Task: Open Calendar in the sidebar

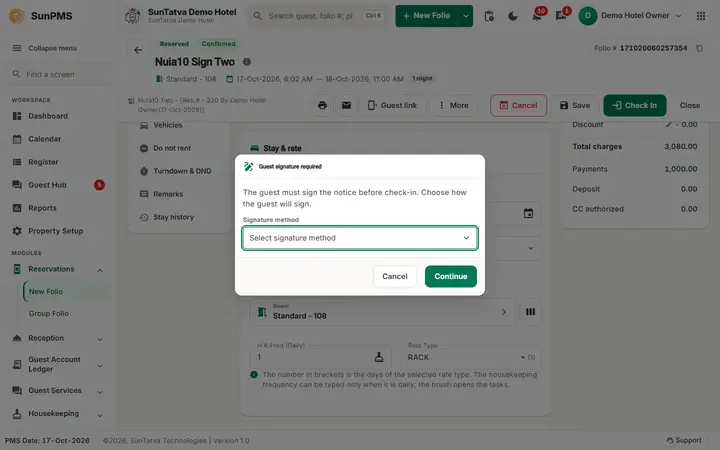Action: tap(45, 139)
